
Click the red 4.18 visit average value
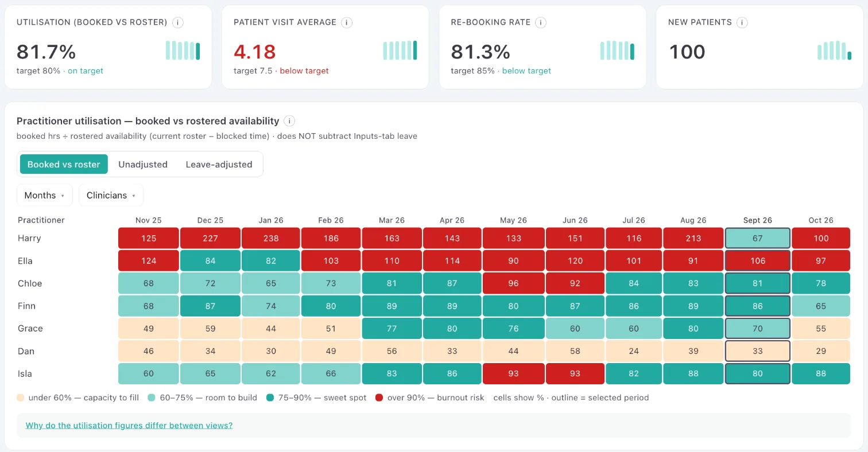[x=255, y=52]
